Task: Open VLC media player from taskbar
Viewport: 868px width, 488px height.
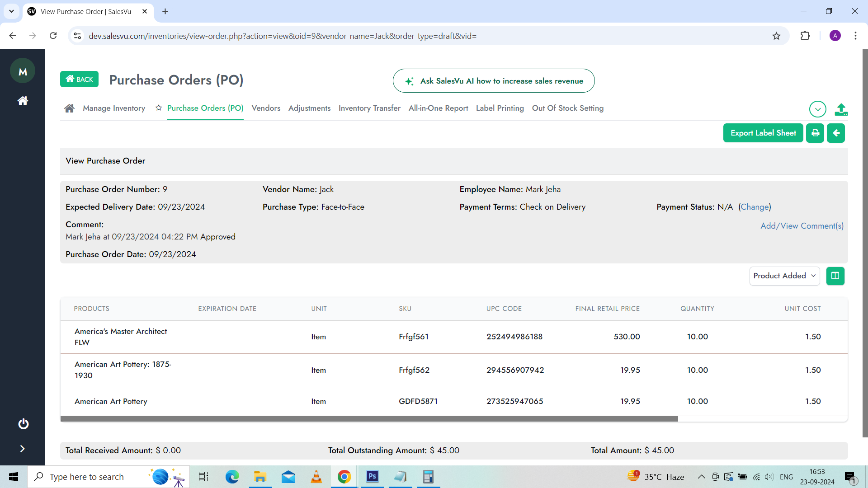Action: pyautogui.click(x=316, y=477)
